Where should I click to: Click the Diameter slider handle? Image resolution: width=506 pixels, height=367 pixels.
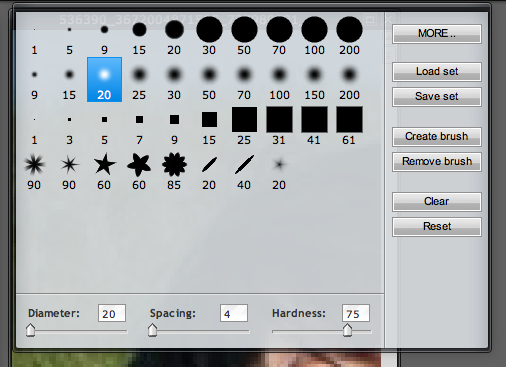(x=31, y=330)
